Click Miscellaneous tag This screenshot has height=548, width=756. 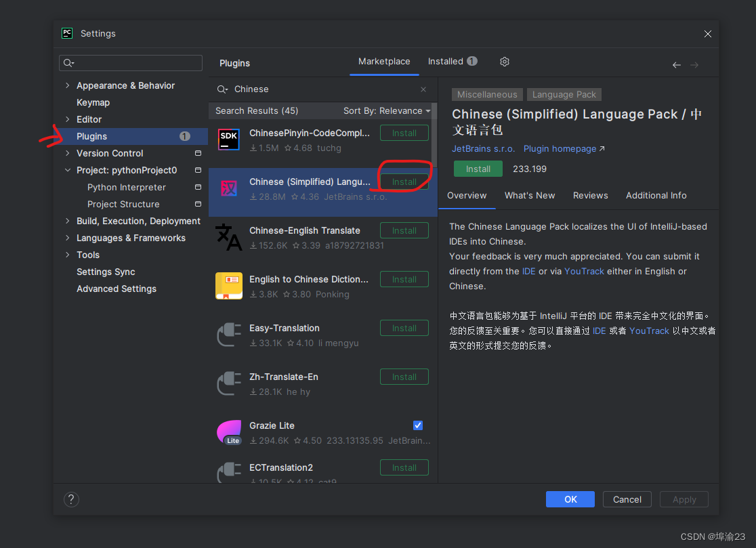pyautogui.click(x=487, y=94)
